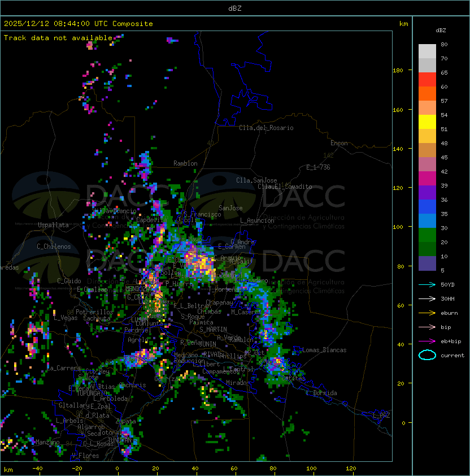Click the pink bip arrow icon
This screenshot has width=470, height=476.
tap(427, 327)
